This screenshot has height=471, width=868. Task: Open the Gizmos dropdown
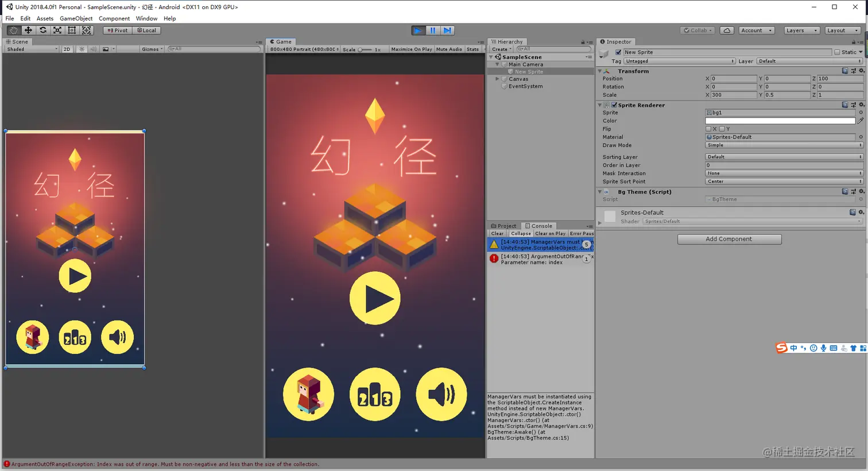coord(152,49)
